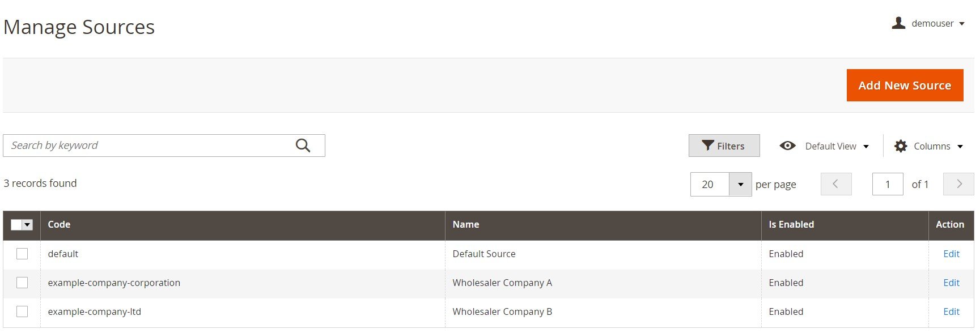This screenshot has width=980, height=333.
Task: Click the Add New Source button
Action: click(905, 86)
